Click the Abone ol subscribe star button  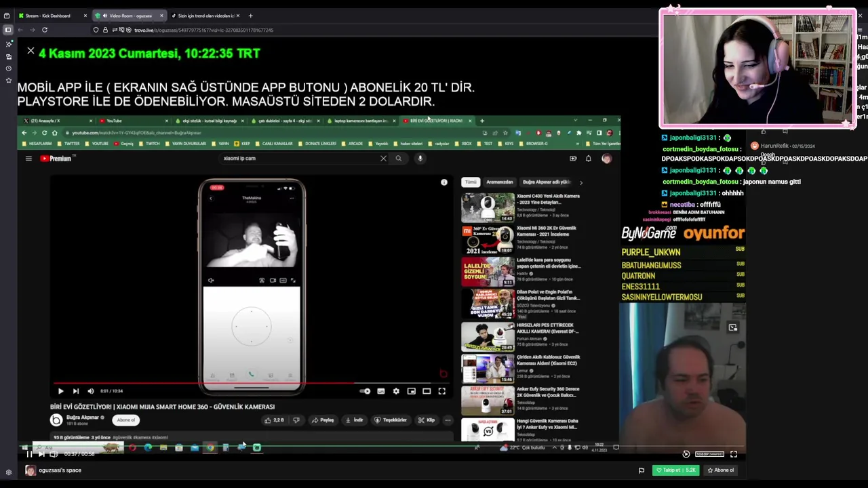coord(721,470)
